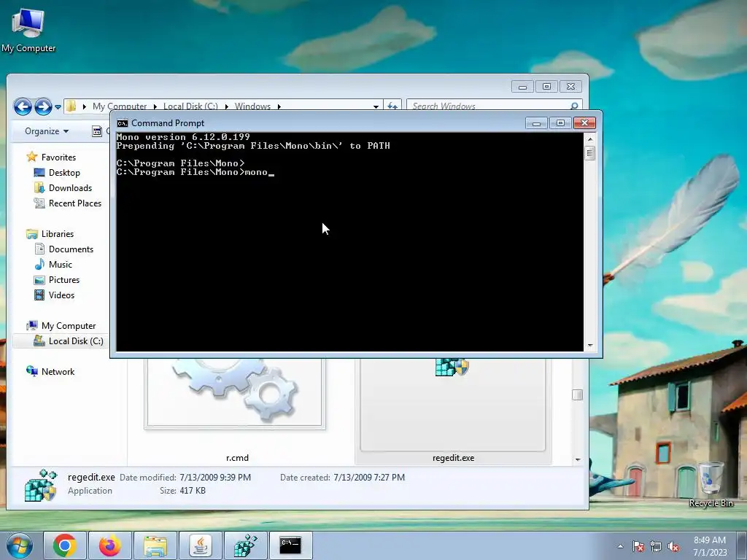The image size is (747, 560).
Task: Open the Pictures library
Action: (x=57, y=279)
